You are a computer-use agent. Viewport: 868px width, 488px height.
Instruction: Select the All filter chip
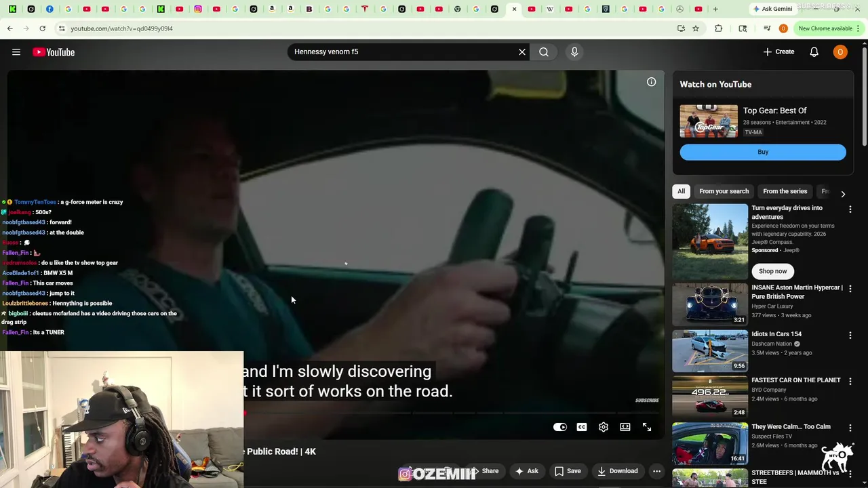coord(681,191)
